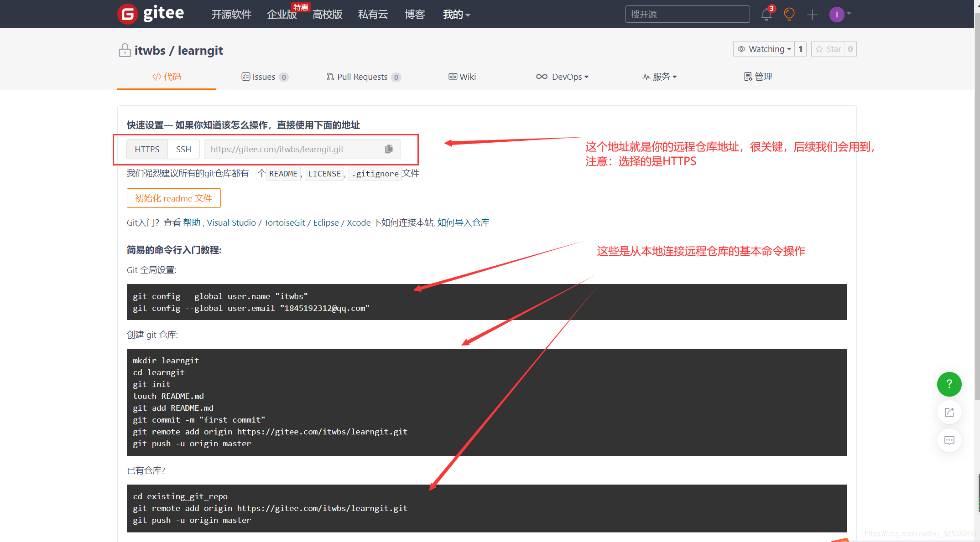Click the 创建 git 仓库 label

152,335
